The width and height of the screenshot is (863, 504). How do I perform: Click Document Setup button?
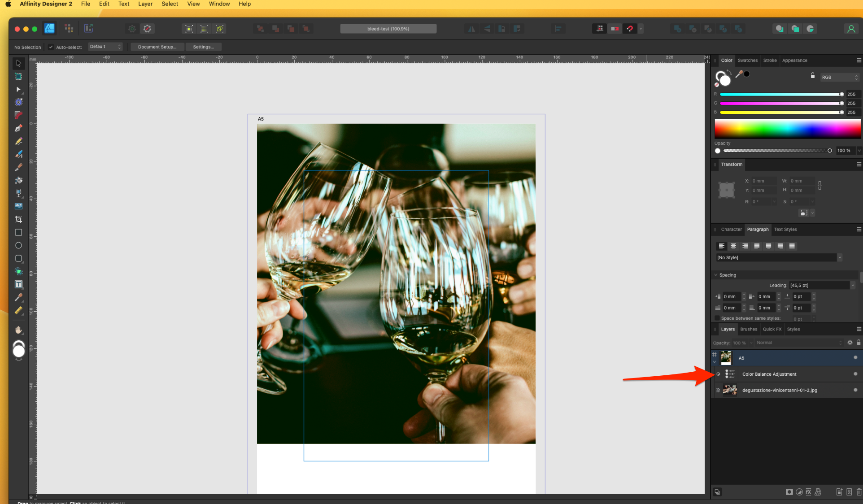pyautogui.click(x=157, y=47)
